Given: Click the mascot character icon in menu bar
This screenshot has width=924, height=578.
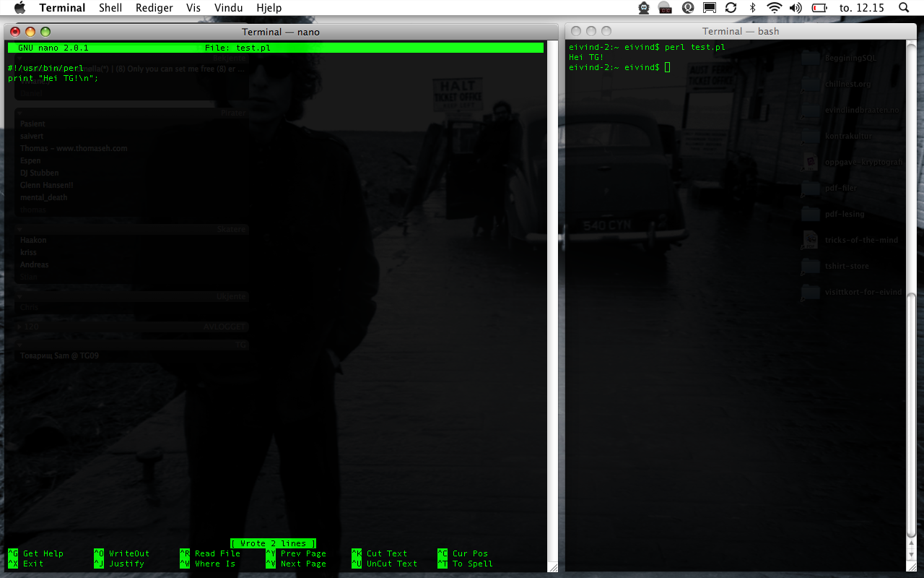Looking at the screenshot, I should tap(644, 8).
